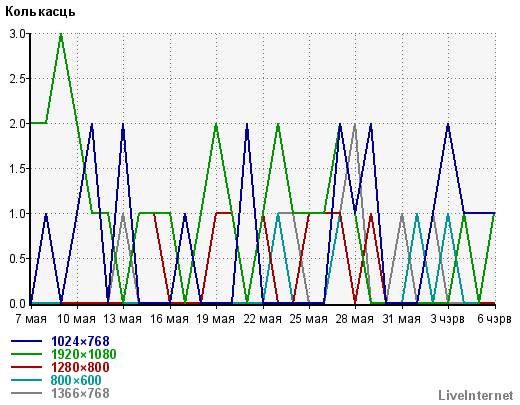Viewport: 520px width, 405px height.
Task: Click the 1920×1080 legend label
Action: pyautogui.click(x=84, y=354)
